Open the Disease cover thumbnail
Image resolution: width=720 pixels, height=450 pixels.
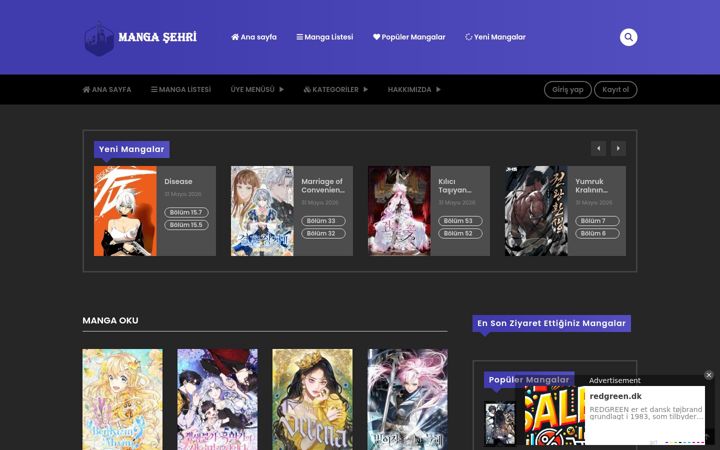125,211
